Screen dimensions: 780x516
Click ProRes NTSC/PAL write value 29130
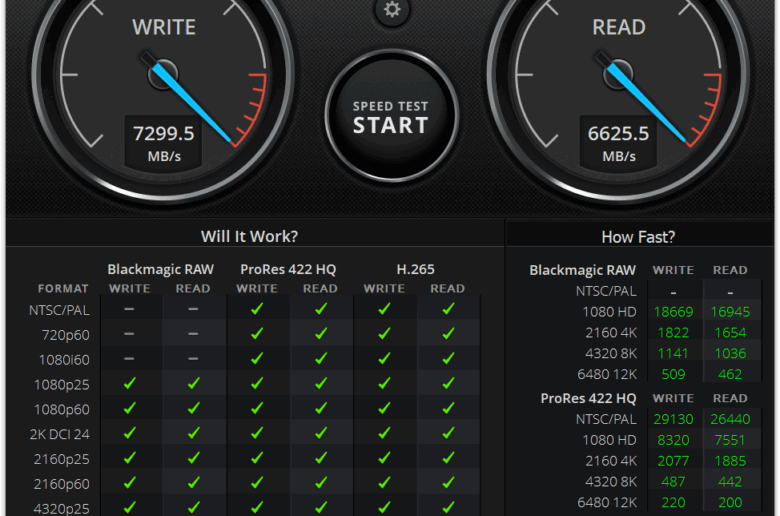(x=674, y=419)
